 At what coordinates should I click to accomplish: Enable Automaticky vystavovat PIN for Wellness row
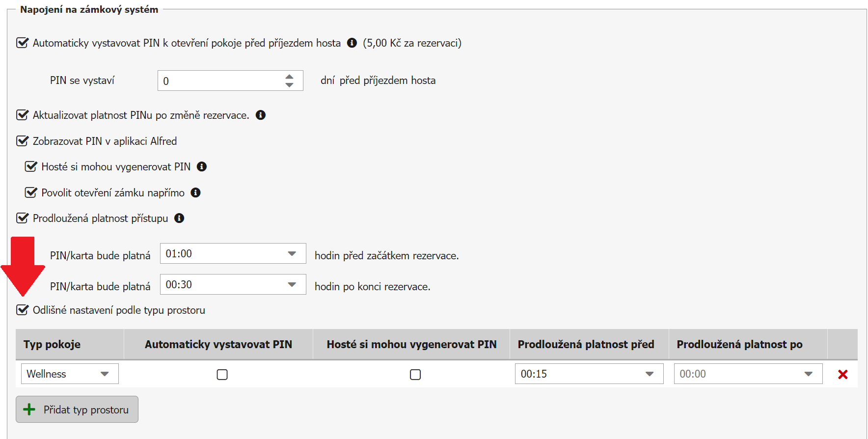222,375
